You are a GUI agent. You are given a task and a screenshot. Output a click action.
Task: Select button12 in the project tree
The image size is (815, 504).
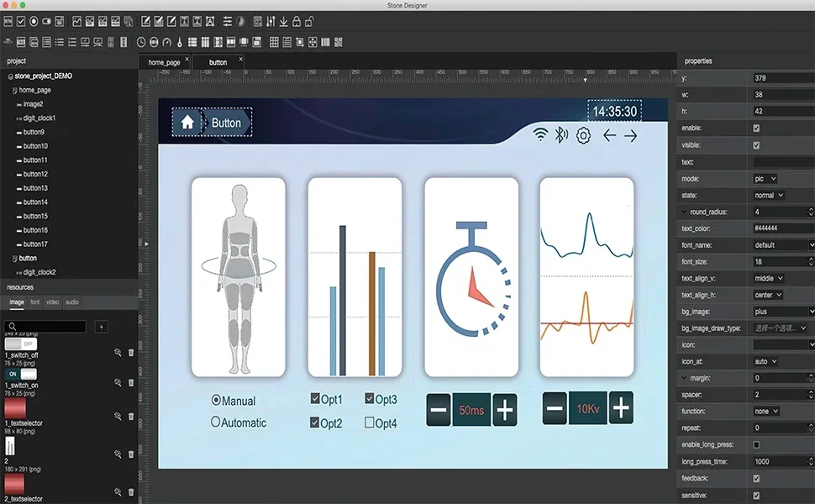pyautogui.click(x=35, y=174)
